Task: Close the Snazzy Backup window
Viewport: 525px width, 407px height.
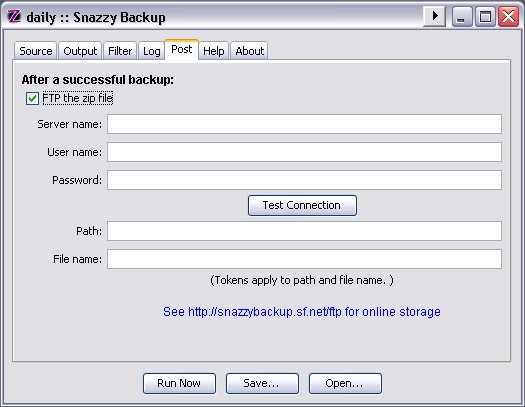Action: point(508,16)
